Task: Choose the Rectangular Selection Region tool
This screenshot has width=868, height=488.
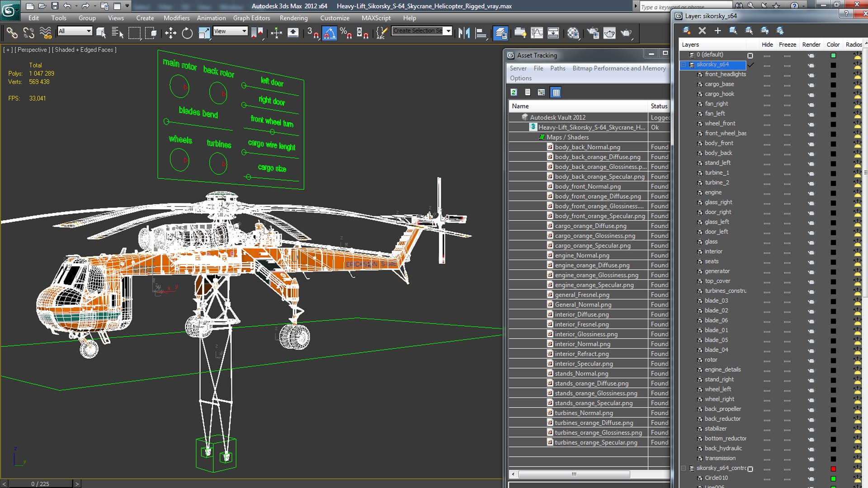Action: (134, 33)
